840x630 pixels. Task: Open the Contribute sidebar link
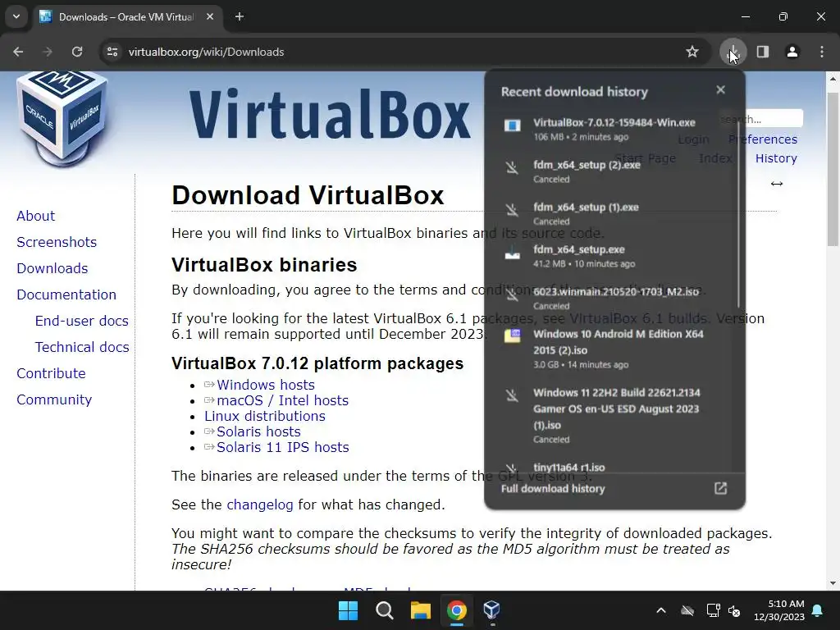[x=51, y=373]
